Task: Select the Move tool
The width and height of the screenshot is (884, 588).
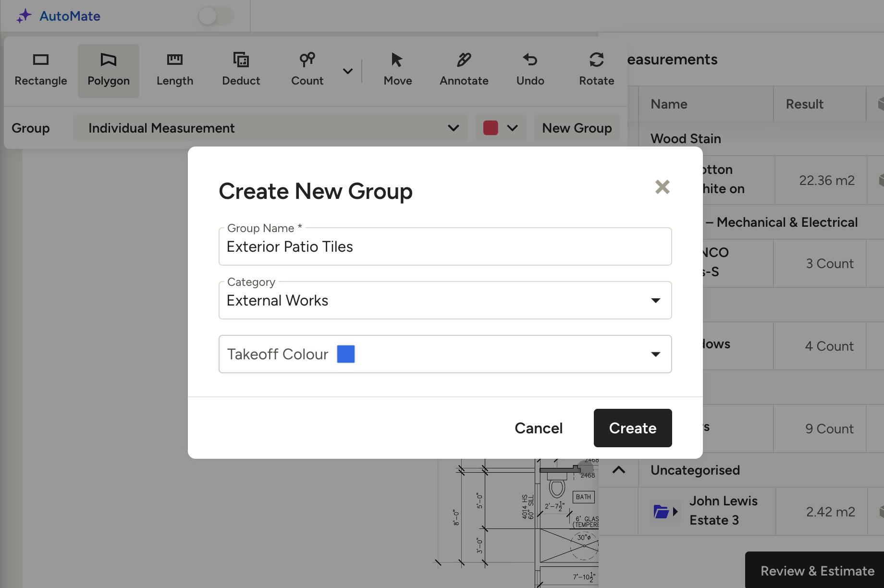Action: tap(398, 71)
